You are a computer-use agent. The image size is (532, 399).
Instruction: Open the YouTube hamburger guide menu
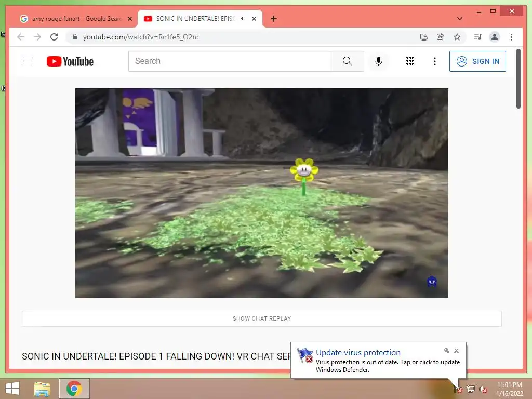coord(28,61)
